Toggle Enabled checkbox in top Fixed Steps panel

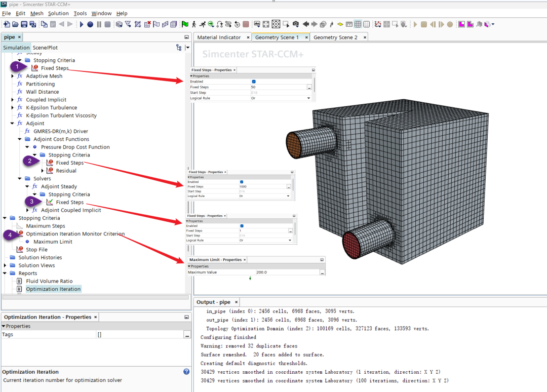[254, 82]
